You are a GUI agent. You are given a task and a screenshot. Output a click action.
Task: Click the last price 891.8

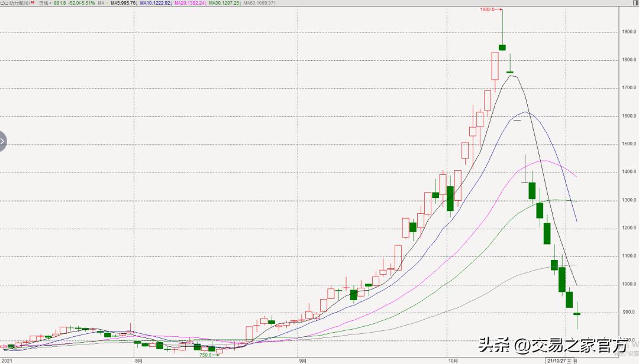pos(60,3)
